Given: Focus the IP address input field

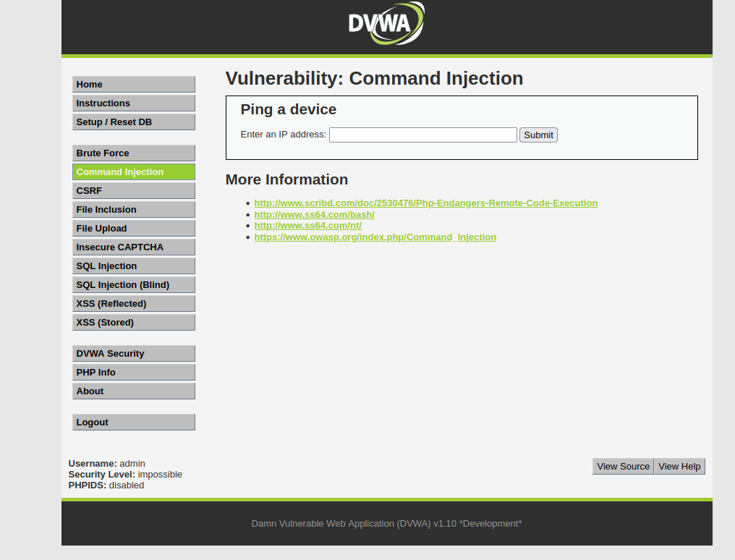Looking at the screenshot, I should point(423,135).
